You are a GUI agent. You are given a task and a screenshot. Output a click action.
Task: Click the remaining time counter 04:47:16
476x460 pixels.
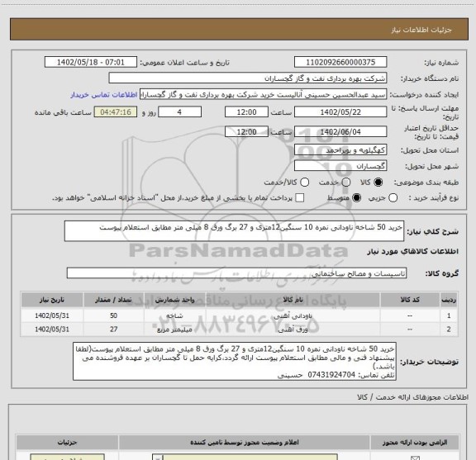pos(116,112)
